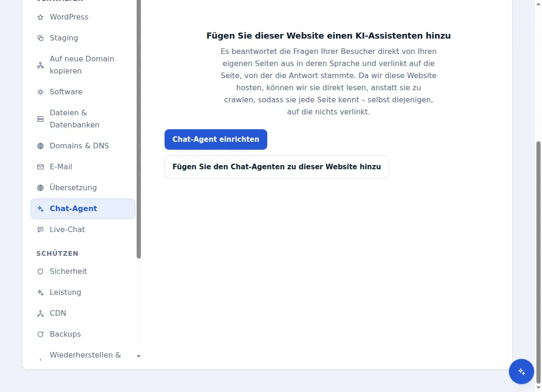Click the heading about KI-Assistenten hinzufügen
Image resolution: width=542 pixels, height=392 pixels.
tap(328, 36)
